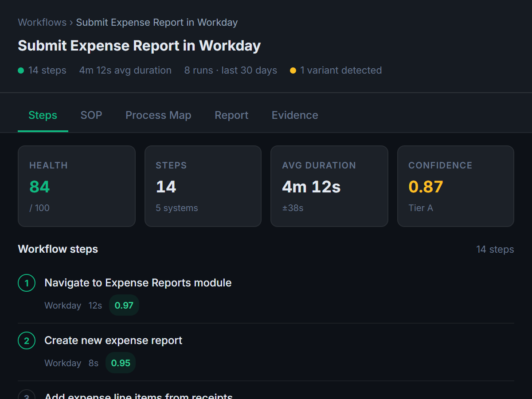Click the ±38s deviation text
Screen dimensions: 532x399
click(293, 208)
